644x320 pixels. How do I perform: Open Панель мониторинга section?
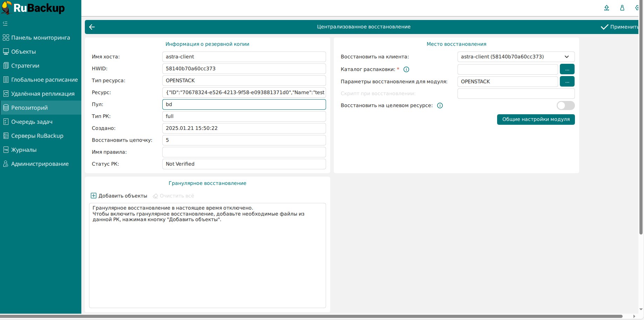coord(41,38)
